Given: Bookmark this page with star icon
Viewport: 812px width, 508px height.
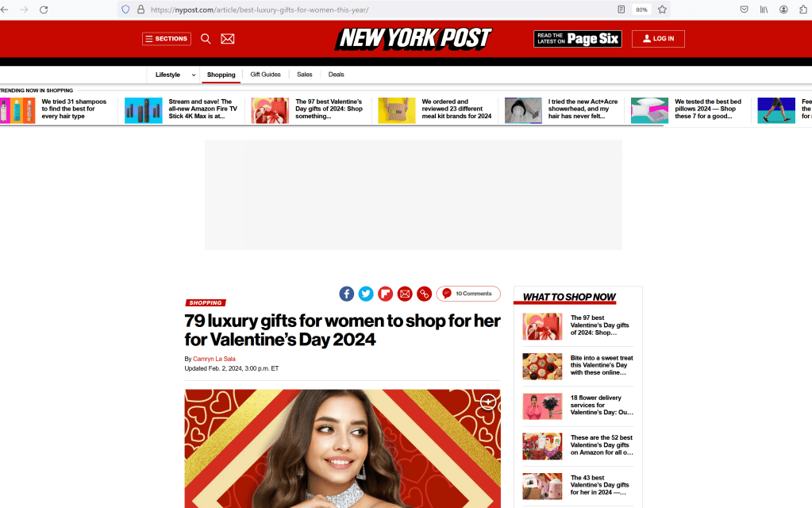Looking at the screenshot, I should tap(662, 10).
